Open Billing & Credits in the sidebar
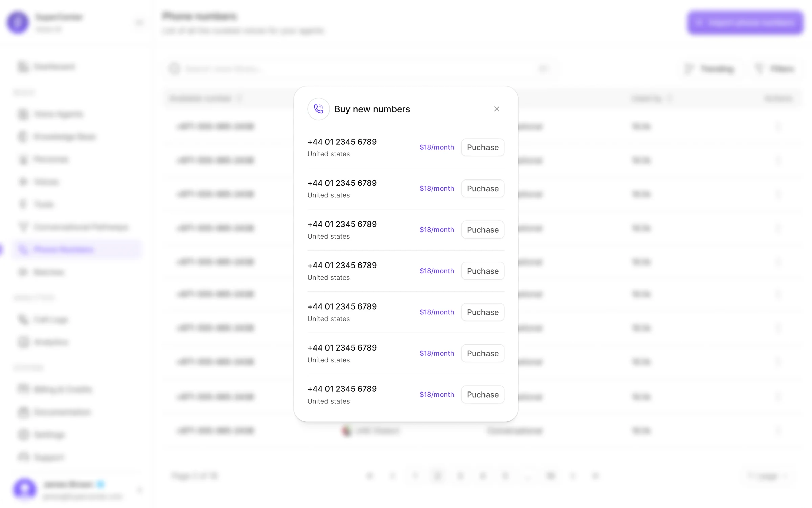812x508 pixels. [63, 389]
